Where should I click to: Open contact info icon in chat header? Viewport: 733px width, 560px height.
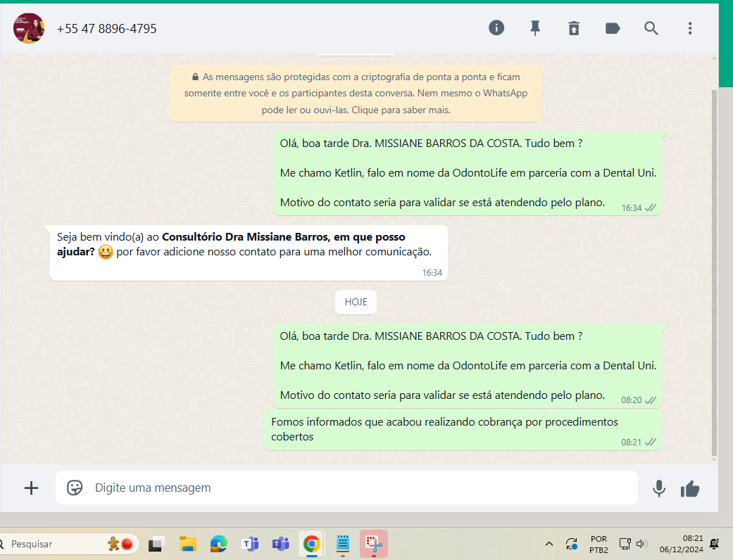tap(496, 28)
